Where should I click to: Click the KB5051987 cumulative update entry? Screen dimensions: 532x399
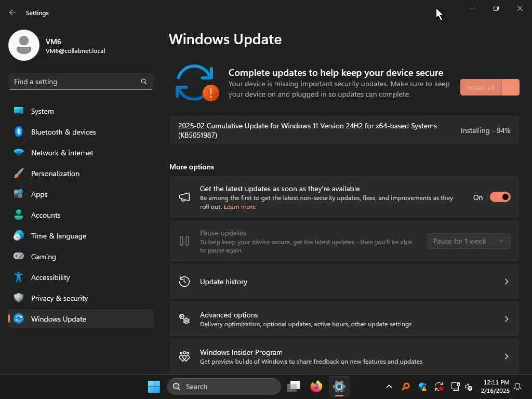click(344, 130)
